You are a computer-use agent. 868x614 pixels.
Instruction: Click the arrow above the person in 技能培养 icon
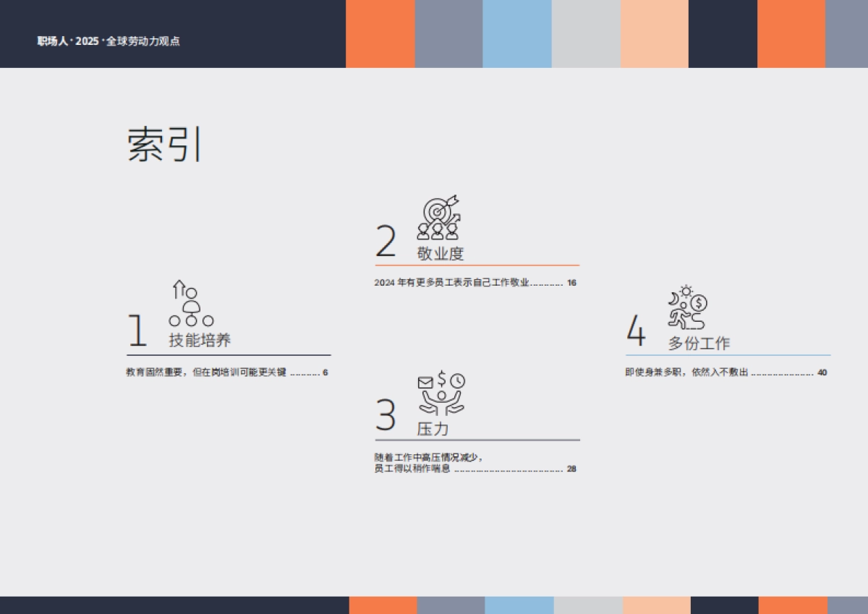pos(178,288)
